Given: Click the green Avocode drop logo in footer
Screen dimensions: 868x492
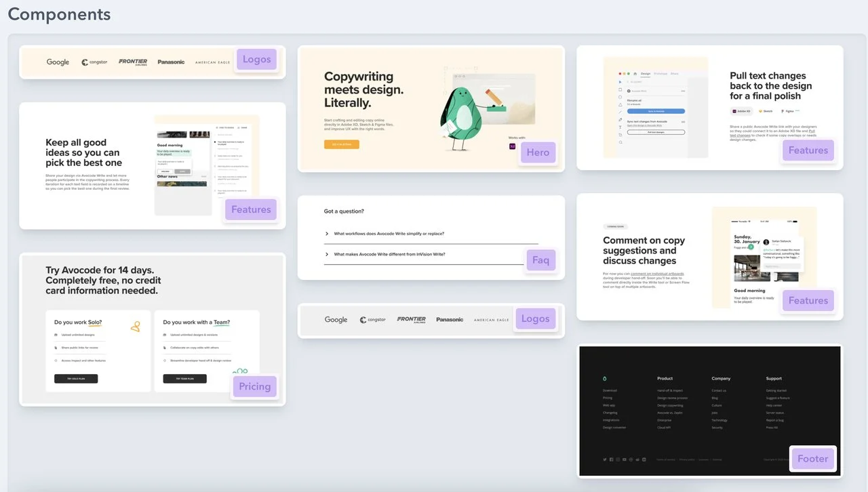Looking at the screenshot, I should (x=605, y=378).
